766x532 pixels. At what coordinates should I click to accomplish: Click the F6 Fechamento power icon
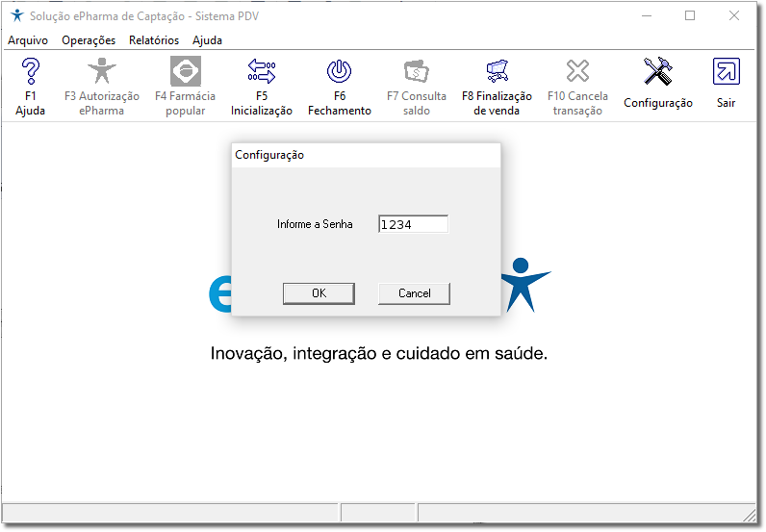(x=339, y=71)
